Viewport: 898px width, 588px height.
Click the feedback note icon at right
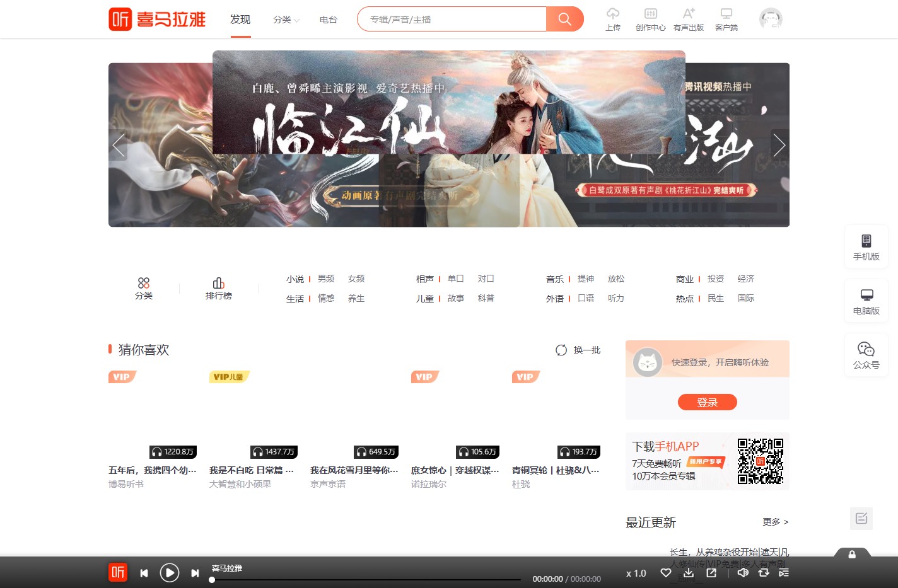pos(861,519)
